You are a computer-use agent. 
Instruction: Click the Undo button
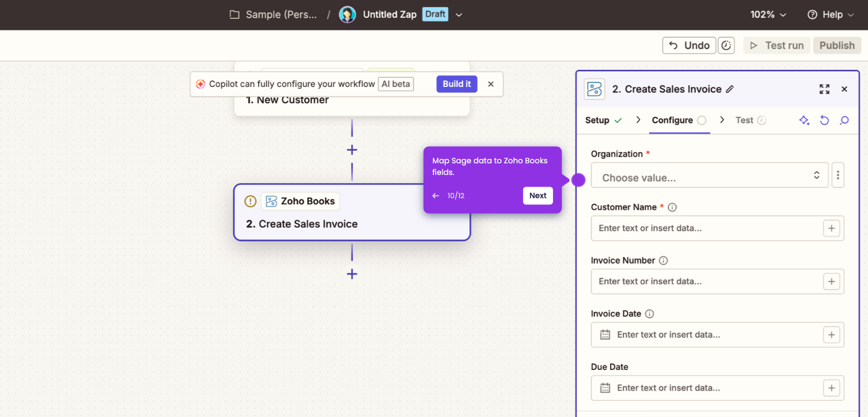689,45
